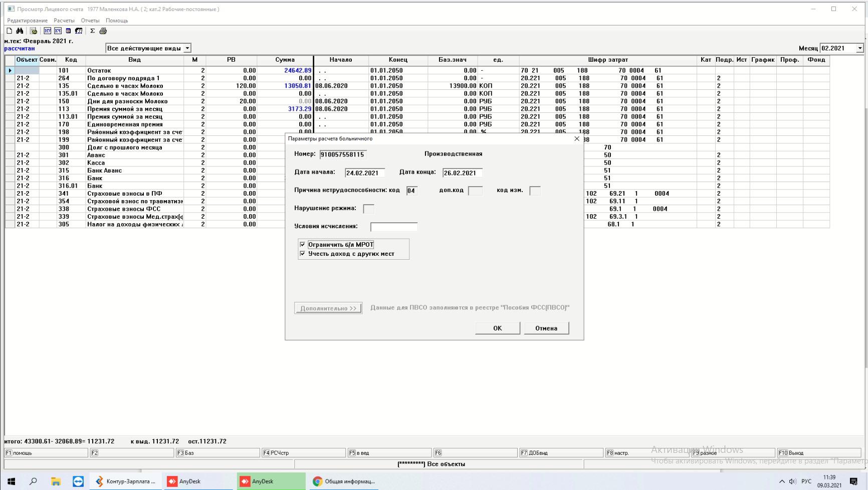Click the Номер field 910057558115
Viewport: 868px width, 490px height.
(343, 154)
